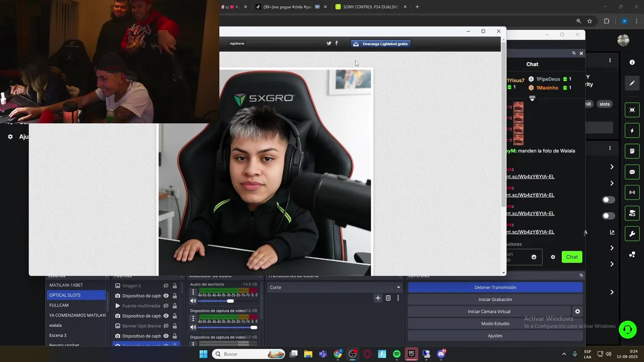
Task: Click the 1PipeDeus username in chat
Action: 548,79
